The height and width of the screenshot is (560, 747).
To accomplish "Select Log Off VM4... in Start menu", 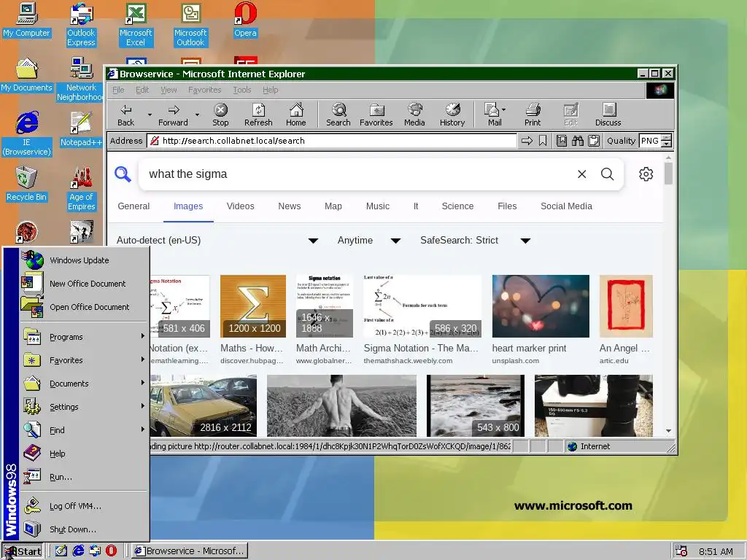I will click(85, 506).
